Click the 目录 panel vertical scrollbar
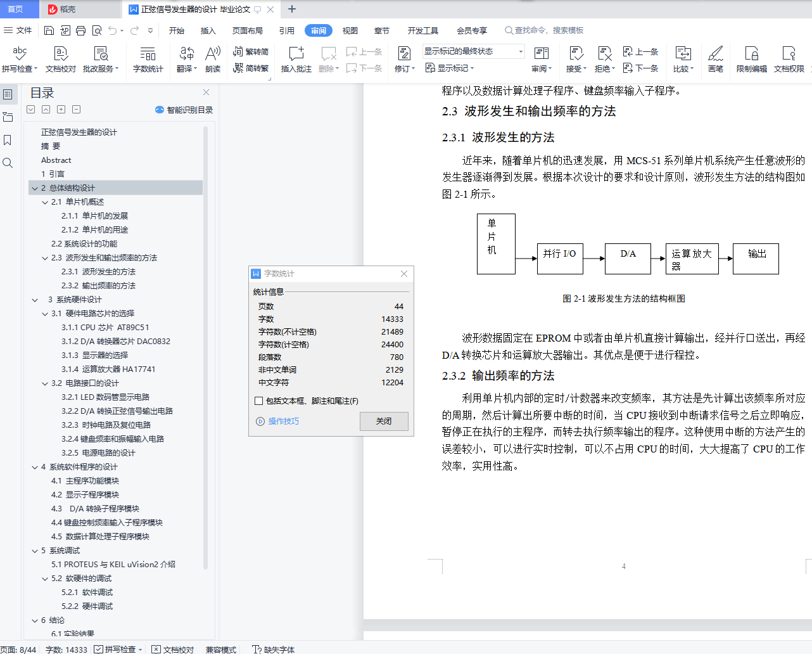This screenshot has width=812, height=654. tap(205, 347)
